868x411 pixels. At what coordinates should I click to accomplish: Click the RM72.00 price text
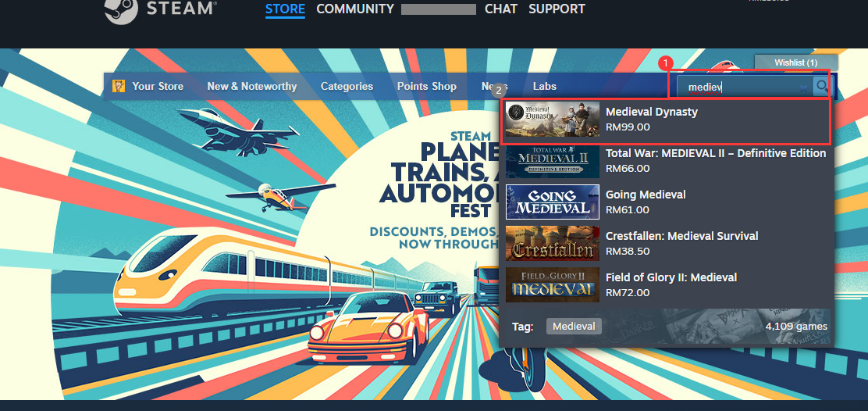click(628, 292)
